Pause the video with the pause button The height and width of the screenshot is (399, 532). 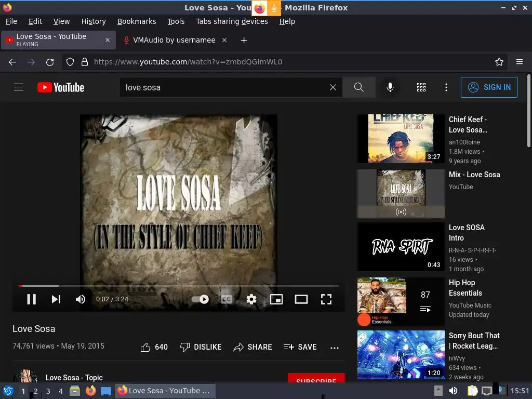pyautogui.click(x=31, y=299)
